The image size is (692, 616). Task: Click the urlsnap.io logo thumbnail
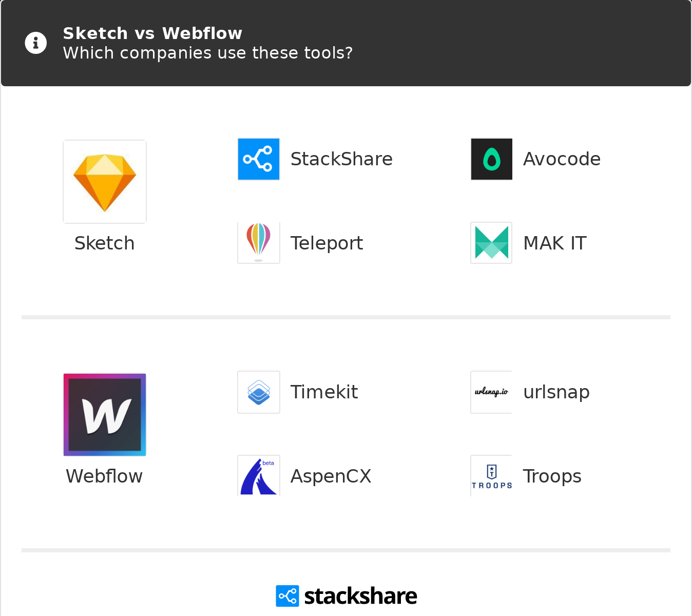coord(492,392)
